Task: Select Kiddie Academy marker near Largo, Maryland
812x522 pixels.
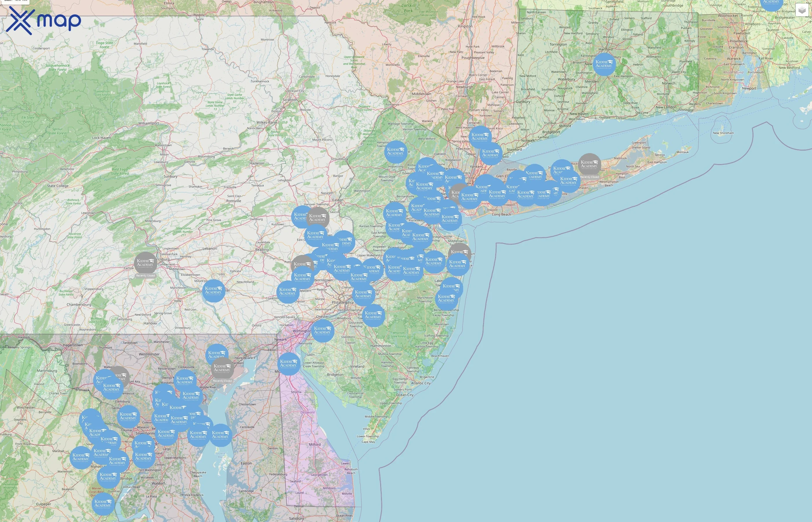Action: [166, 434]
